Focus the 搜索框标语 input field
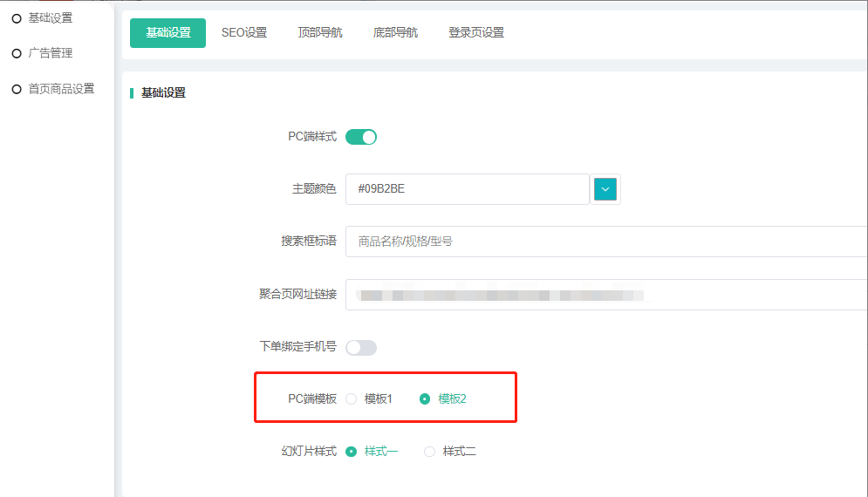The width and height of the screenshot is (868, 497). (602, 242)
